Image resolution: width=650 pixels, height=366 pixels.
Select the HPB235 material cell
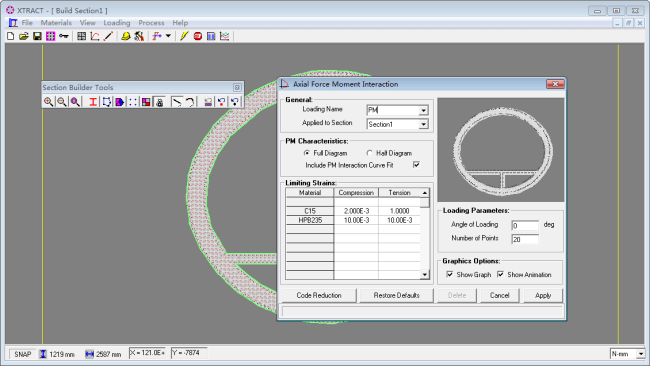(x=310, y=220)
